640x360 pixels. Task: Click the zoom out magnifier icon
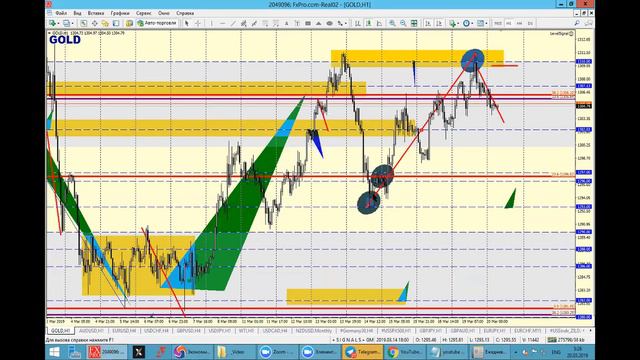(403, 23)
